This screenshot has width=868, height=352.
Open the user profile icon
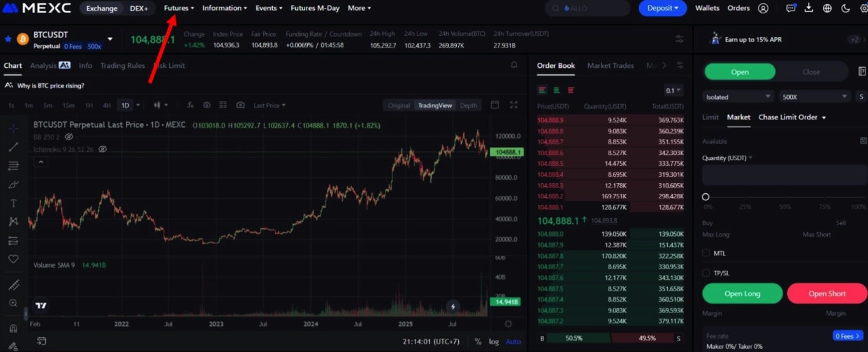763,8
